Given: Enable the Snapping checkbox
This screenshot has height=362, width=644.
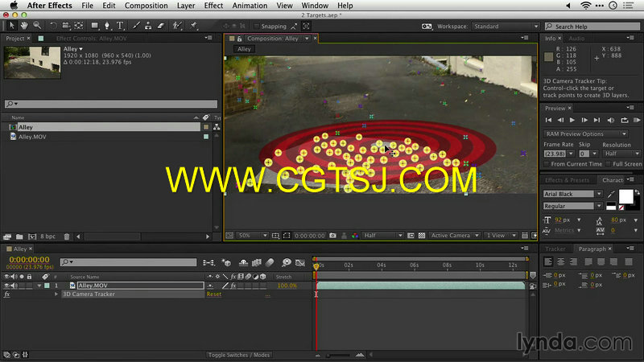Looking at the screenshot, I should tap(256, 27).
